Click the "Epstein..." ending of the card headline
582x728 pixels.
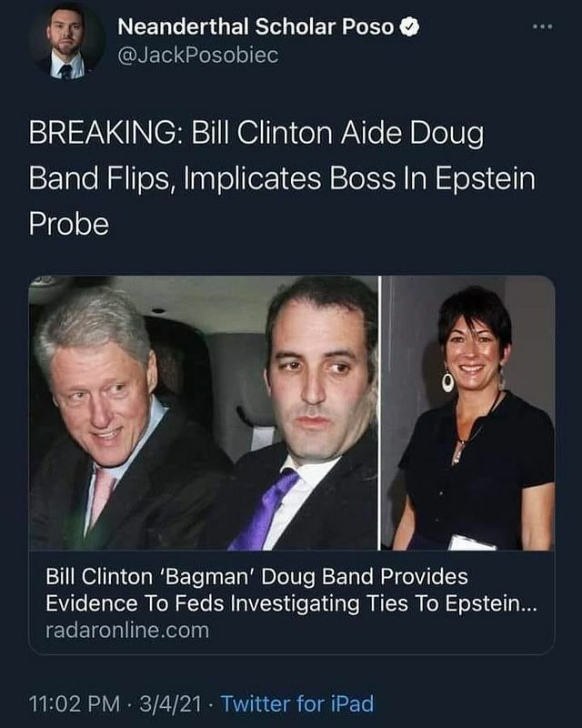click(491, 603)
